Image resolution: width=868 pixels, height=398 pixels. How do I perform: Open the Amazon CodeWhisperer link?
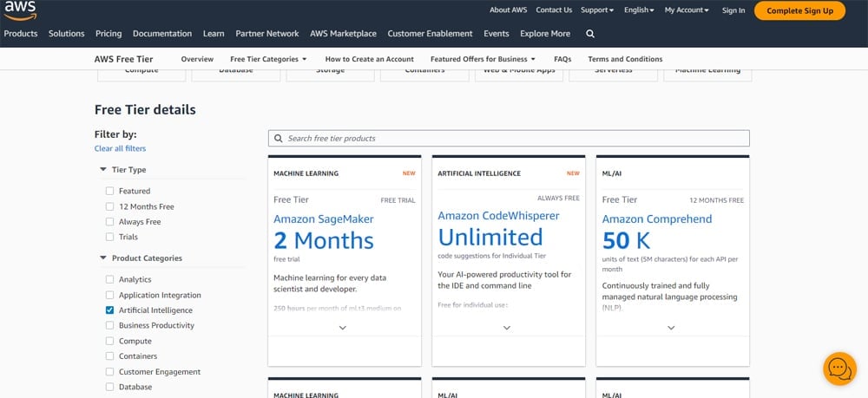tap(499, 216)
